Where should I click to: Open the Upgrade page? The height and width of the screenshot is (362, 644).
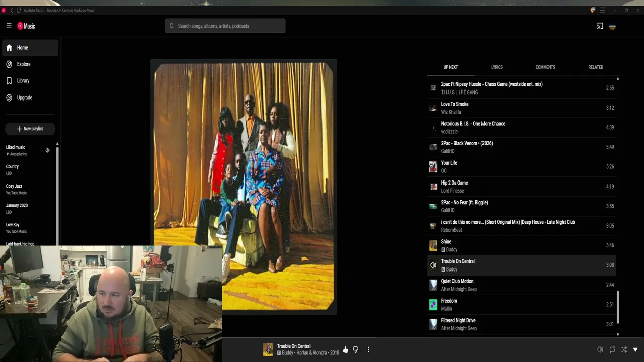click(30, 98)
